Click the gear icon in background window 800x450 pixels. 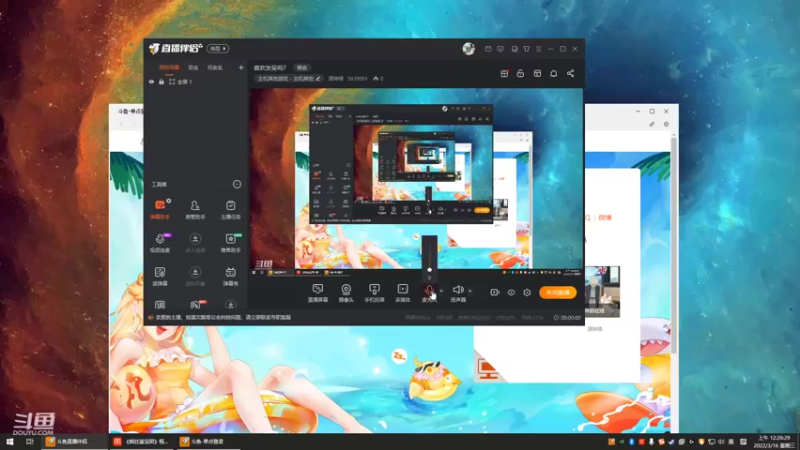point(666,124)
